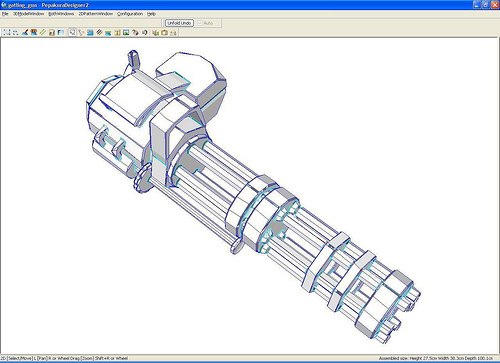Click the blue F toolbar icon

coord(61,32)
